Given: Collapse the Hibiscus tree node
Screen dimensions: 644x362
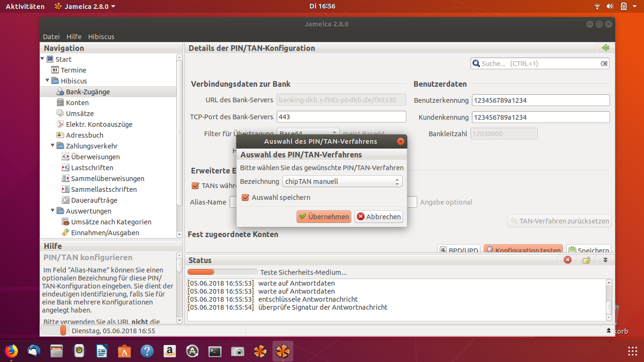Looking at the screenshot, I should click(x=47, y=80).
